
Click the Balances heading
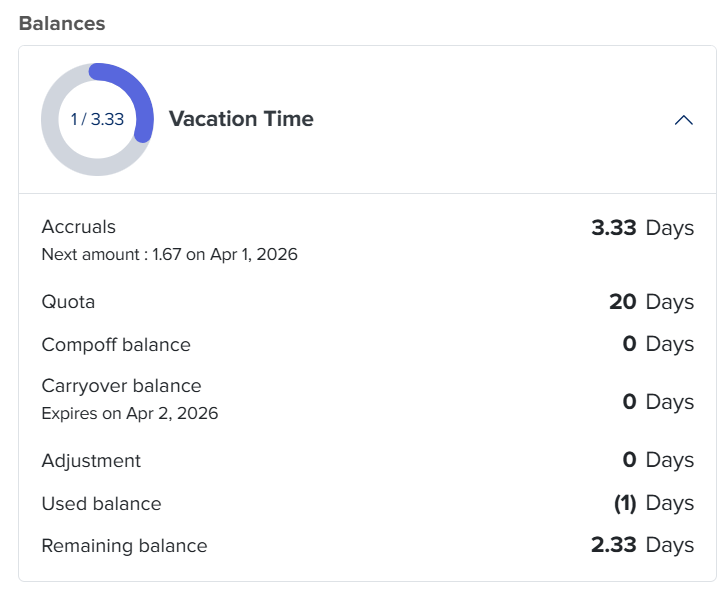(62, 22)
